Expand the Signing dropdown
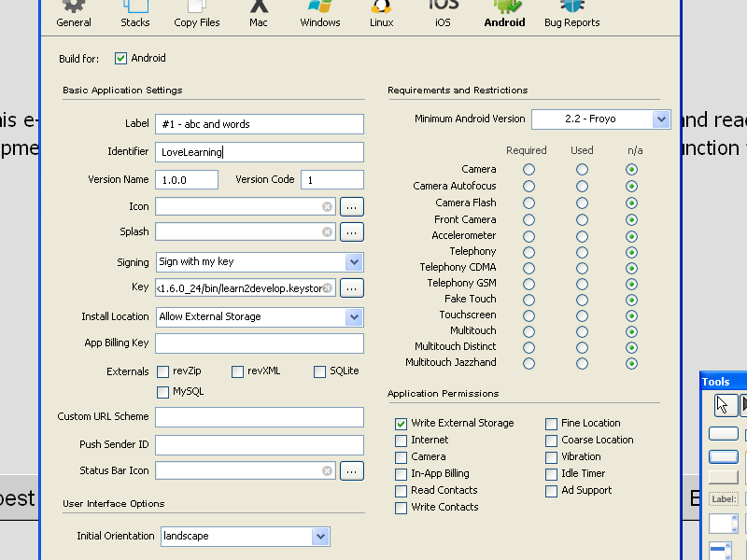The width and height of the screenshot is (747, 560). (353, 262)
